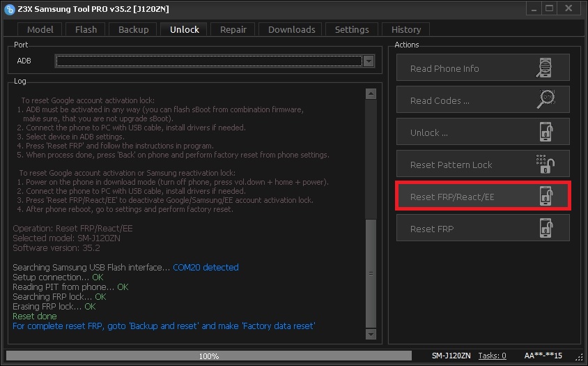Click the 'Operation: Reset FRP/React/EE' log line

coord(72,228)
